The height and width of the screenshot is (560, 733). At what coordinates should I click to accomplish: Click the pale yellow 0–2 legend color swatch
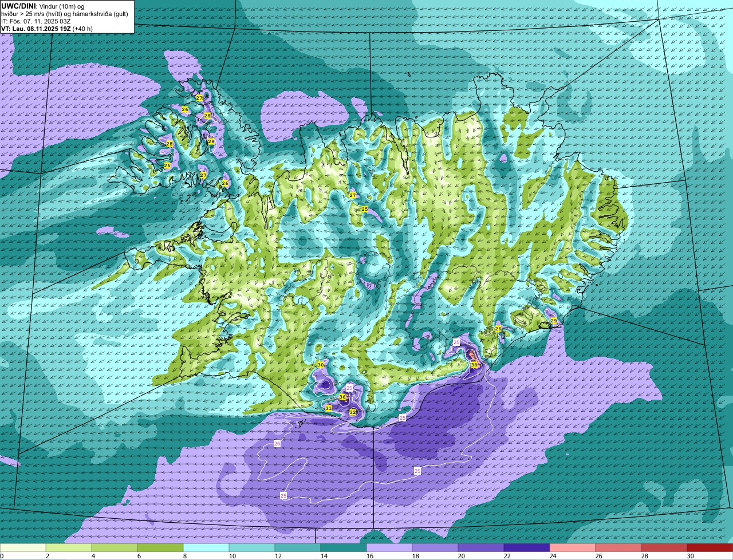click(23, 547)
